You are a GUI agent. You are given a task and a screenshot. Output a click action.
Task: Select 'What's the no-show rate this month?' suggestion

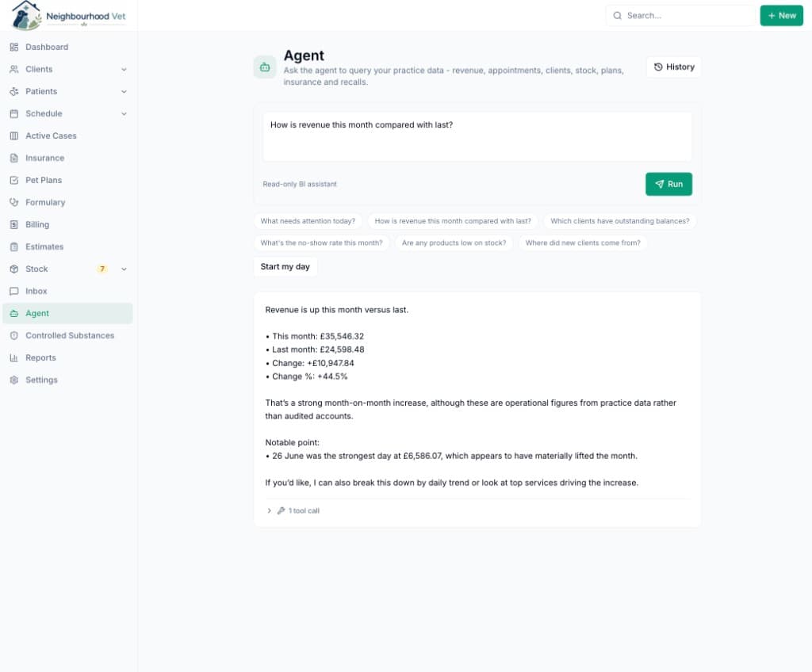pyautogui.click(x=322, y=242)
